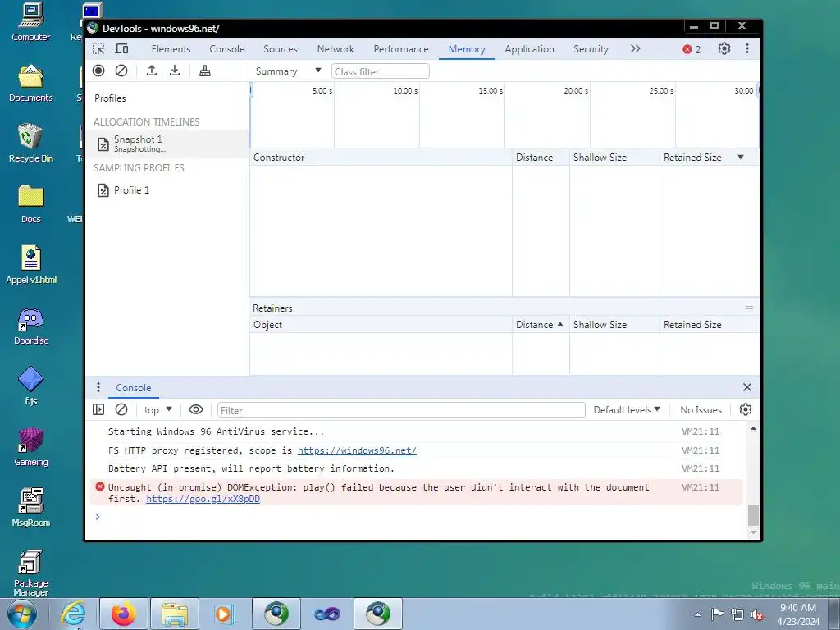Image resolution: width=840 pixels, height=630 pixels.
Task: Click the timeline at 15.00 s marker
Action: coord(491,90)
